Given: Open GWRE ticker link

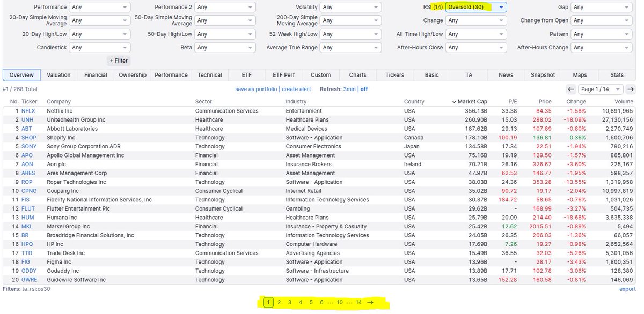Looking at the screenshot, I should [30, 280].
